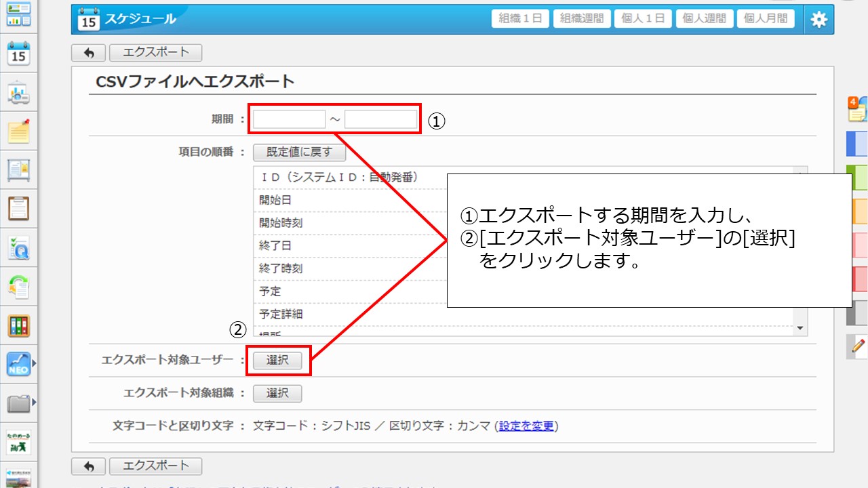Click the pencil icon on right edge
This screenshot has width=868, height=488.
tap(858, 346)
